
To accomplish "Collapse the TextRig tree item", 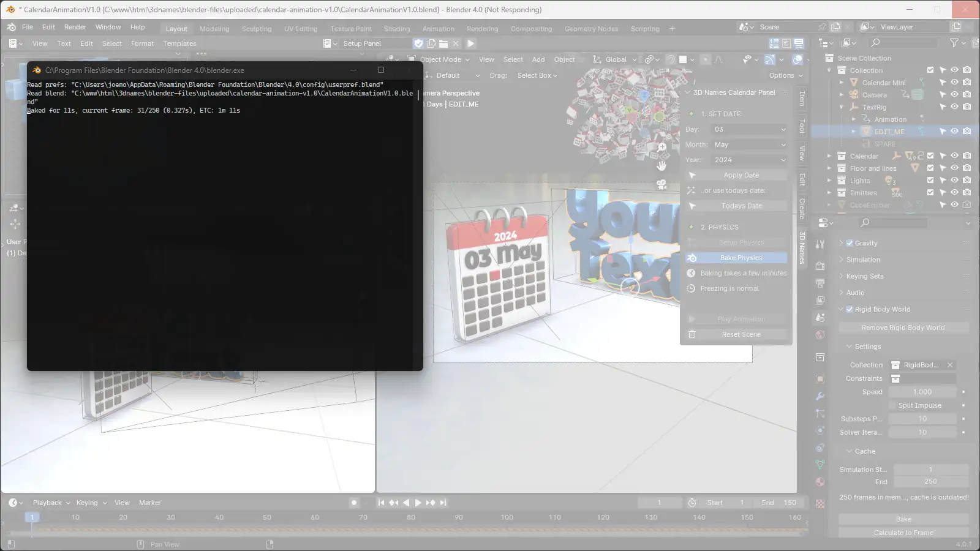I will (x=842, y=107).
